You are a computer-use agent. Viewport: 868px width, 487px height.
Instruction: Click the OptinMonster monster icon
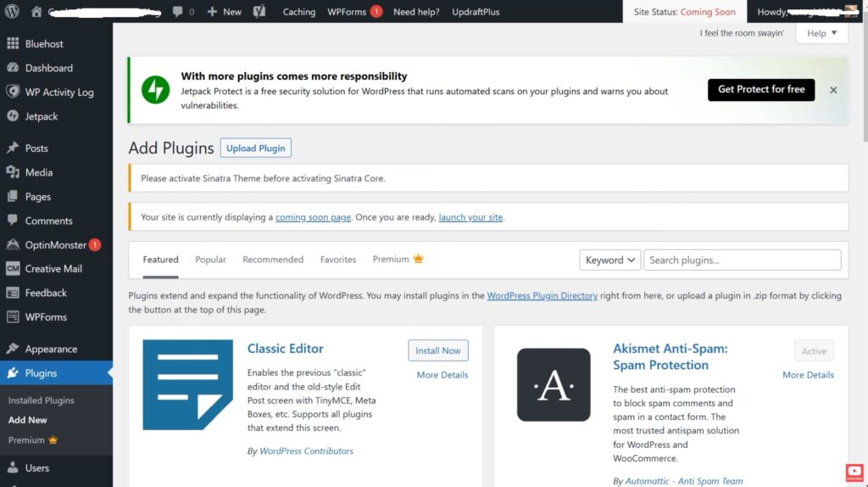click(x=13, y=244)
